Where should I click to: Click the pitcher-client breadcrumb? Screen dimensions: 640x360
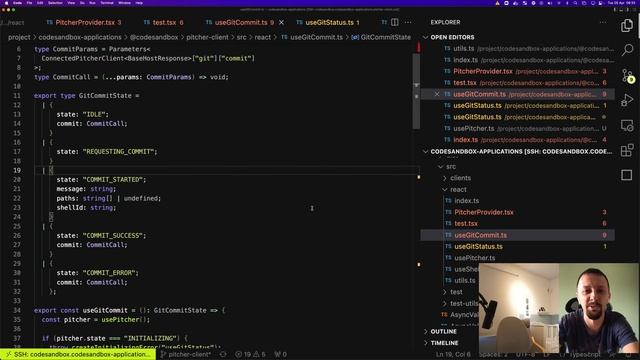pyautogui.click(x=207, y=37)
